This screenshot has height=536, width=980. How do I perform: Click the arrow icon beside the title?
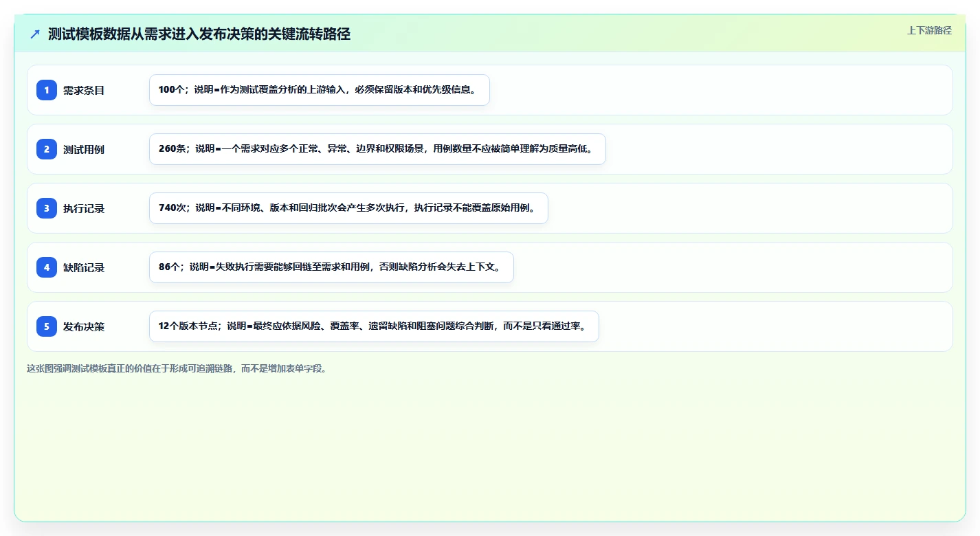[x=35, y=34]
